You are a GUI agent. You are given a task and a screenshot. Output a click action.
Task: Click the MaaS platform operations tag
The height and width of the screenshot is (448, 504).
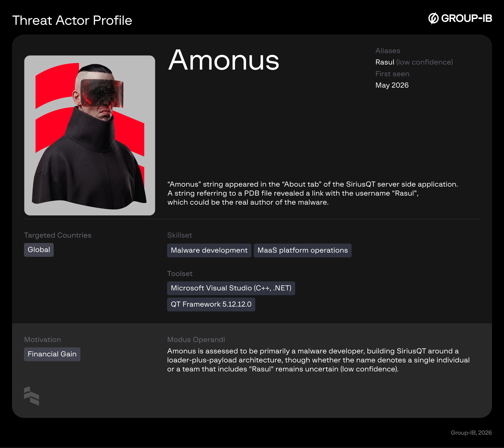pos(303,251)
